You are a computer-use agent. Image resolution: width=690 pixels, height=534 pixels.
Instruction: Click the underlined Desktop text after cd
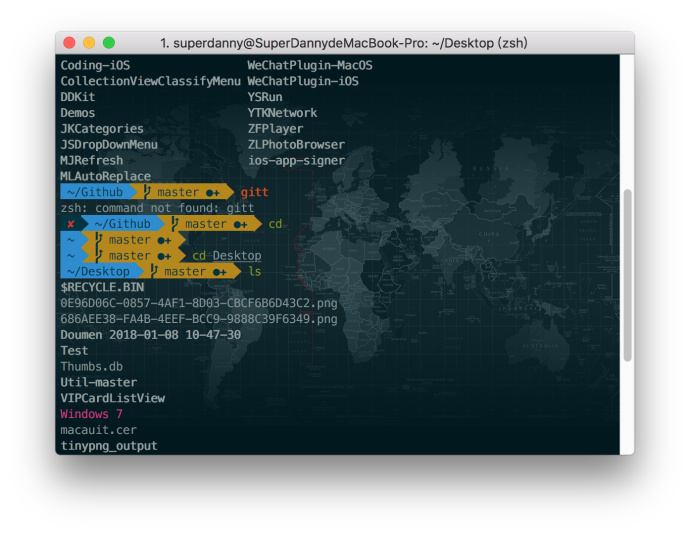237,255
